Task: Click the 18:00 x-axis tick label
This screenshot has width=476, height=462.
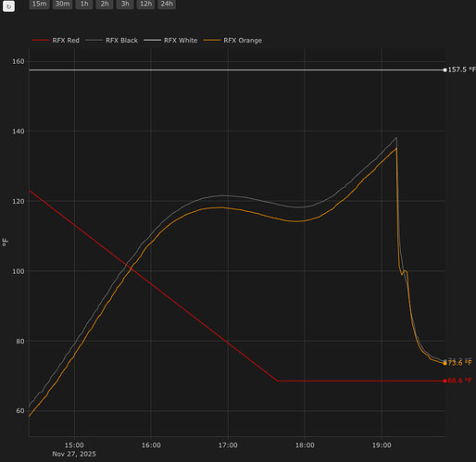Action: coord(305,445)
